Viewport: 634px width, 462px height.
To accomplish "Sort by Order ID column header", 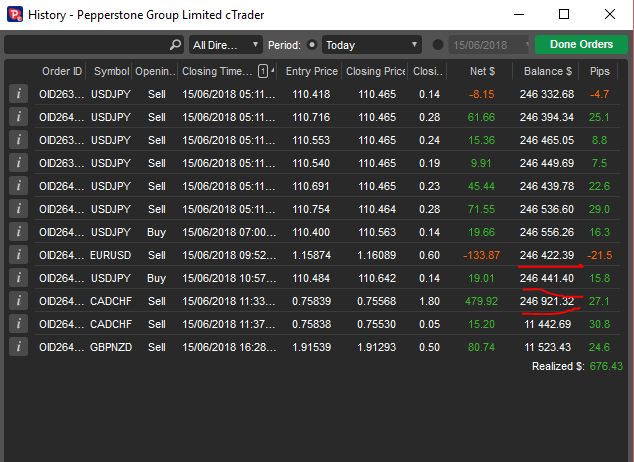I will (62, 72).
